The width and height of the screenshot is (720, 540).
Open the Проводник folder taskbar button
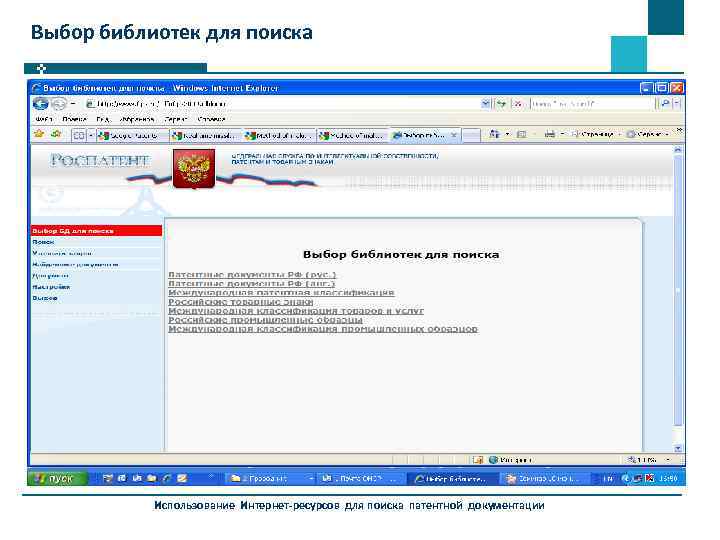271,478
